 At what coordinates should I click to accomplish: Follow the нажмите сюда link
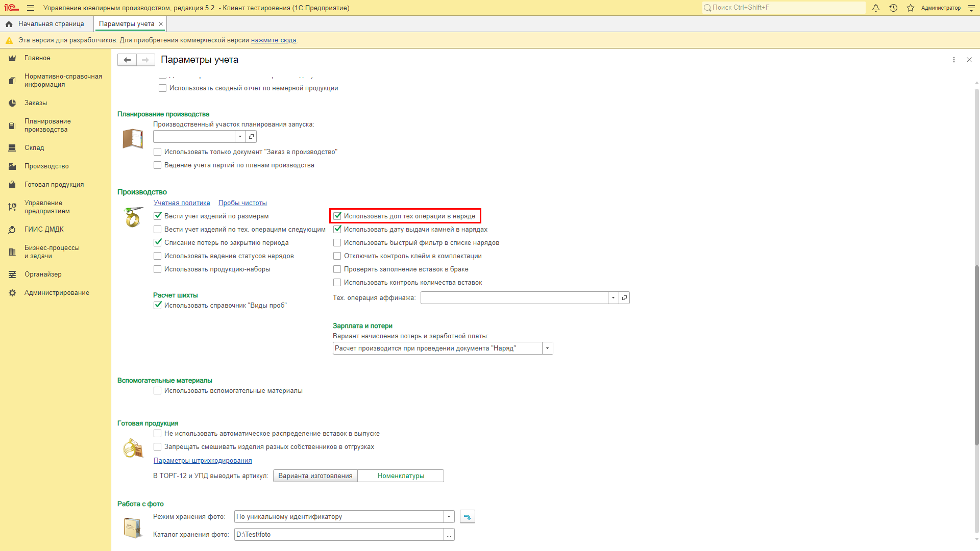(274, 40)
